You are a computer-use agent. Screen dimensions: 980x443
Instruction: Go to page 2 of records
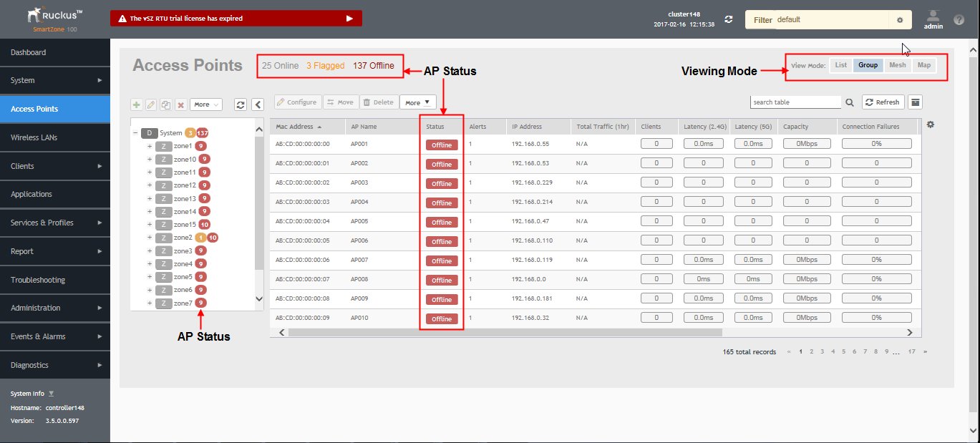(x=811, y=351)
